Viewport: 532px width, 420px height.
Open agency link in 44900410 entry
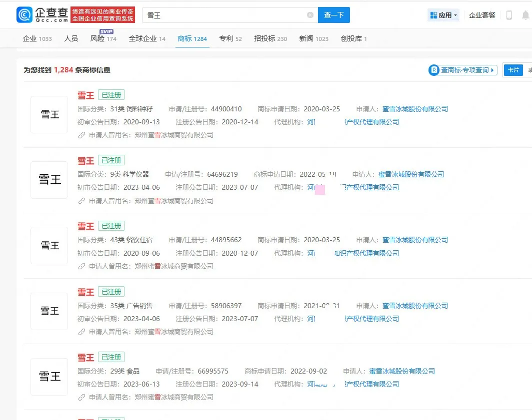point(353,122)
